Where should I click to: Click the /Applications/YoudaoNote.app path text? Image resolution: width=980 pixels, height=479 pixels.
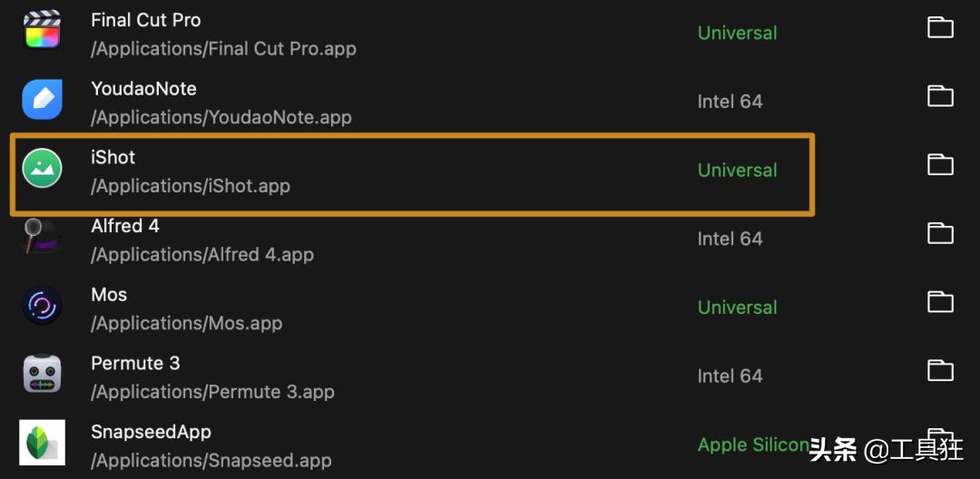tap(220, 118)
